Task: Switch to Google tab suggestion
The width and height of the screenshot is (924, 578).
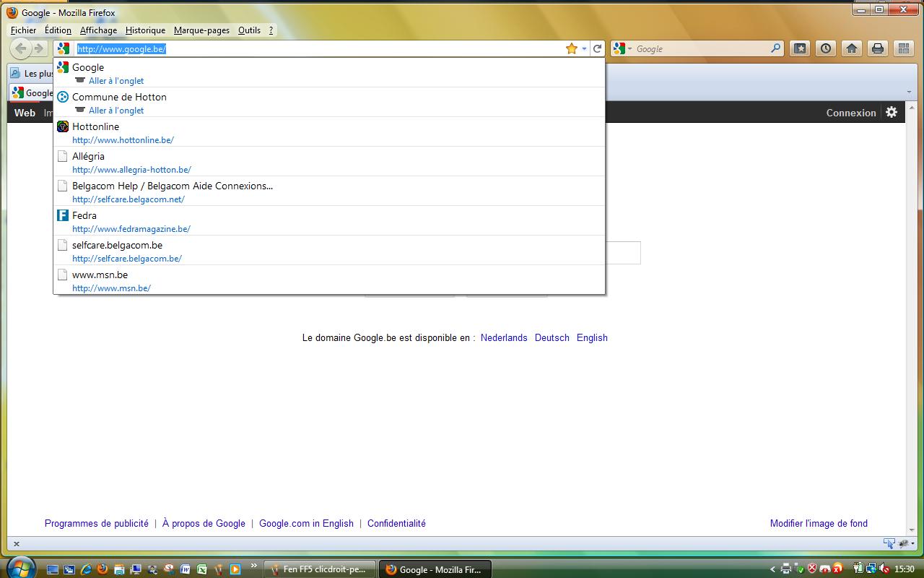Action: coord(329,73)
